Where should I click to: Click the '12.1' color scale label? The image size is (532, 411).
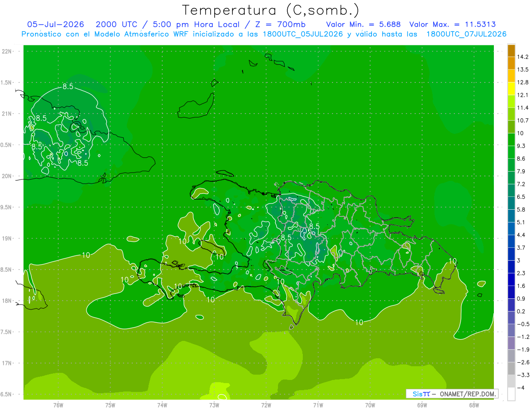(x=523, y=95)
